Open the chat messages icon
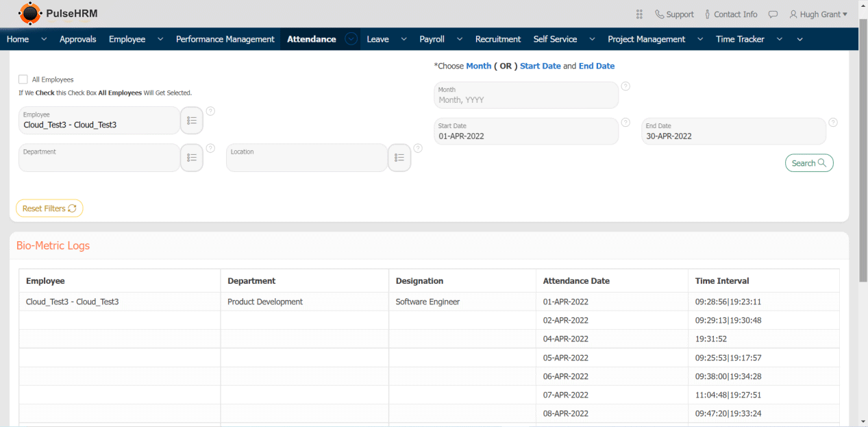The image size is (868, 427). (x=773, y=14)
